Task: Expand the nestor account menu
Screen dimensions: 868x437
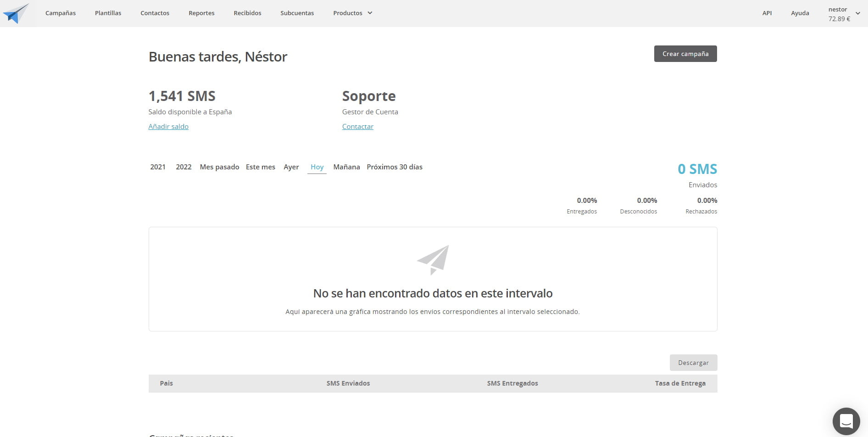Action: coord(843,13)
